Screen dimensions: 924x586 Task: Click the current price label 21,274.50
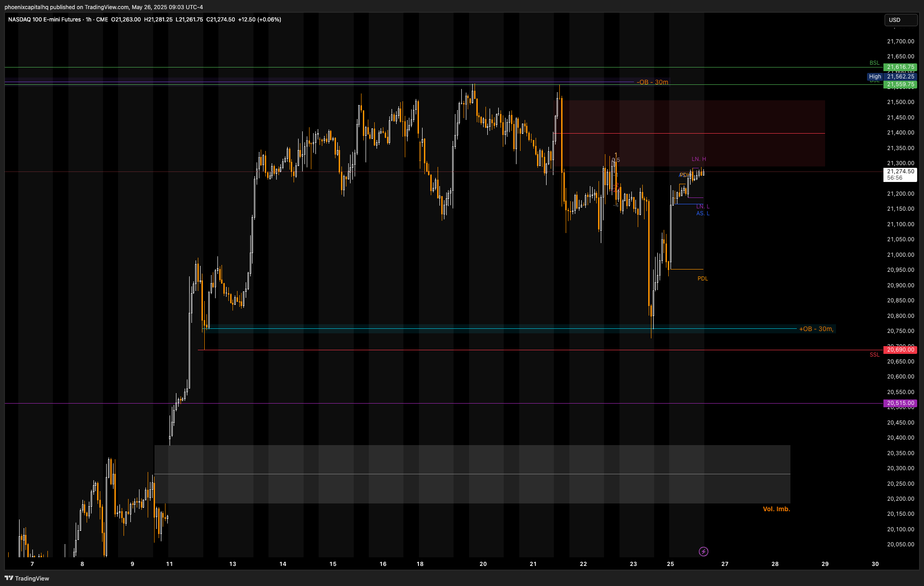(900, 172)
